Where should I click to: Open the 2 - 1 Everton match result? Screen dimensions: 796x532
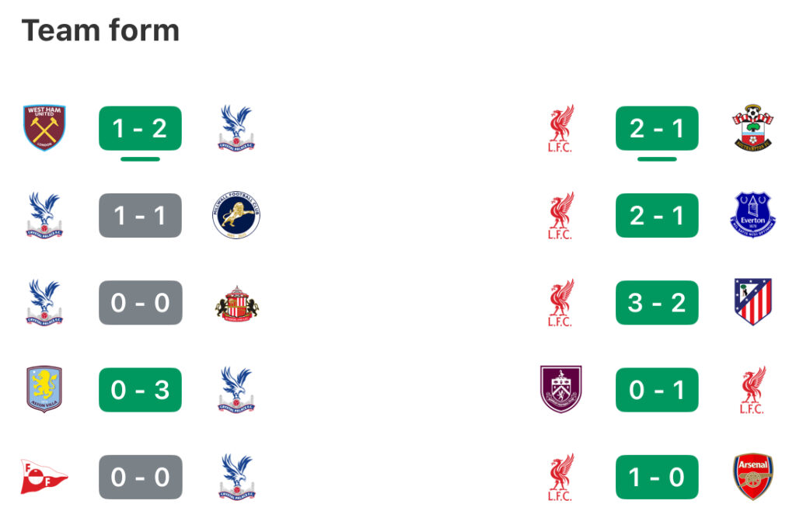(x=657, y=216)
